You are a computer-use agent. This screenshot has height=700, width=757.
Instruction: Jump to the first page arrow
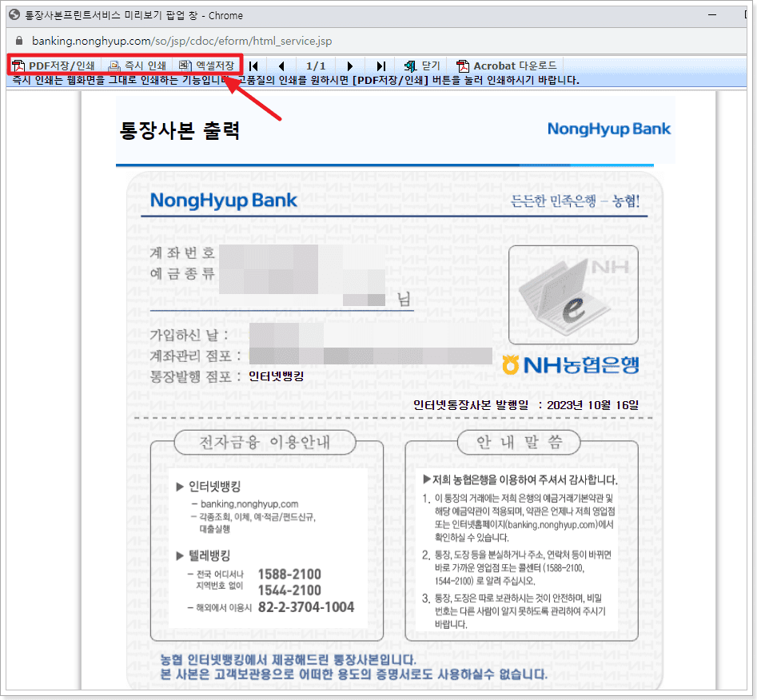[x=253, y=66]
